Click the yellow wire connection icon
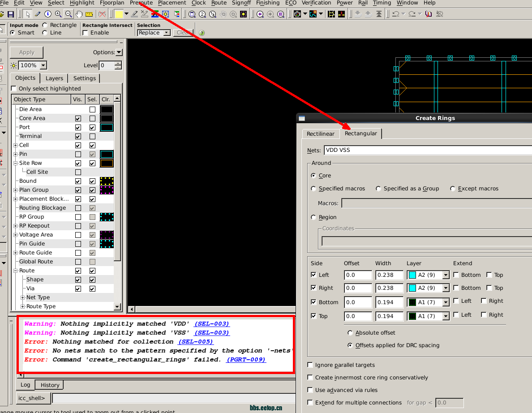Image resolution: width=532 pixels, height=413 pixels. 331,14
